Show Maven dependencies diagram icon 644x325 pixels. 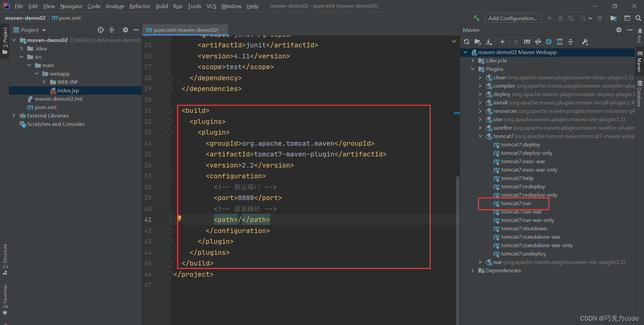pos(560,42)
